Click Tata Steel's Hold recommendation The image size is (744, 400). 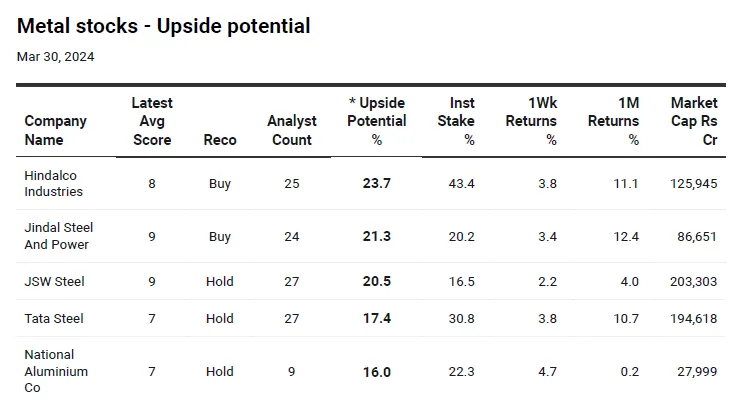click(x=220, y=319)
